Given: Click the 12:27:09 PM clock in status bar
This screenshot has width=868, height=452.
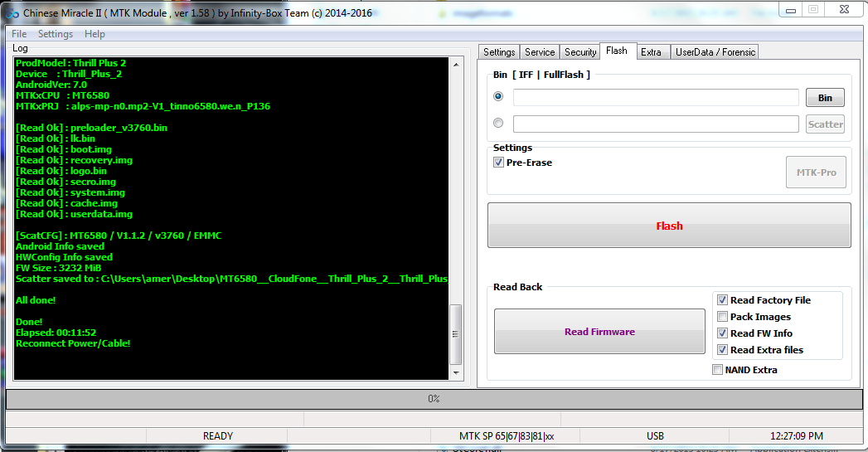Looking at the screenshot, I should click(x=796, y=436).
